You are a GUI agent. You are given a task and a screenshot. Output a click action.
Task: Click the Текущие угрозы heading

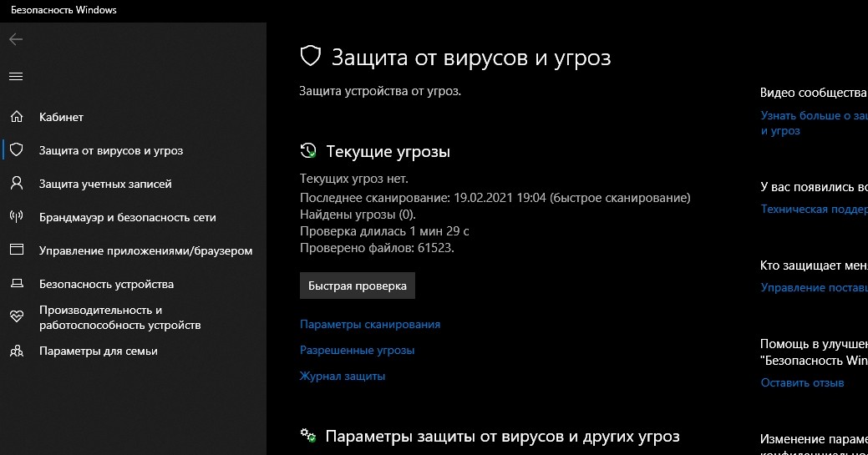point(388,151)
